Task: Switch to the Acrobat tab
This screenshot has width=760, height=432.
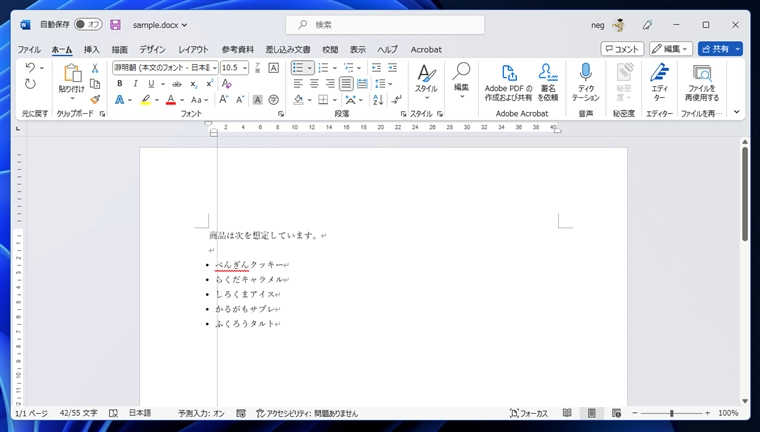Action: coord(426,49)
